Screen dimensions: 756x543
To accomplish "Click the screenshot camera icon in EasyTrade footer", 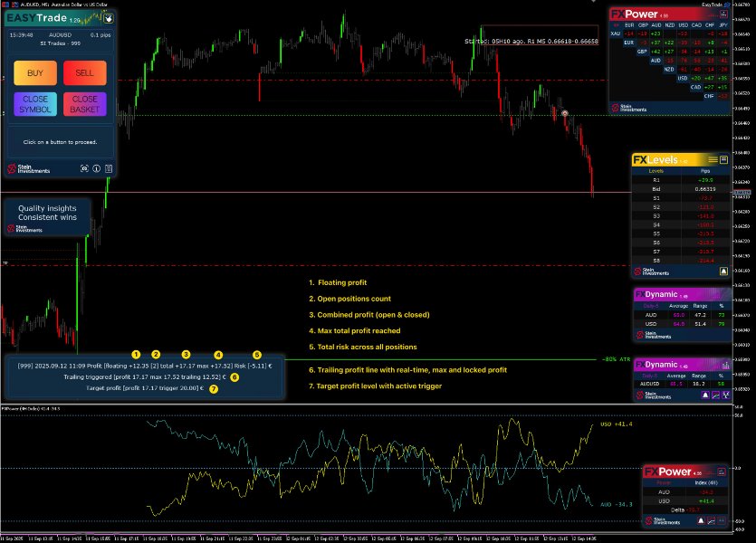I will pyautogui.click(x=84, y=168).
